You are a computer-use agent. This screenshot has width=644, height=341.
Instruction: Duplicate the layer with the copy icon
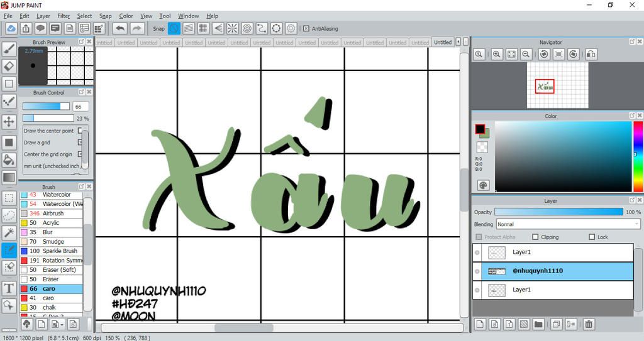pyautogui.click(x=556, y=324)
